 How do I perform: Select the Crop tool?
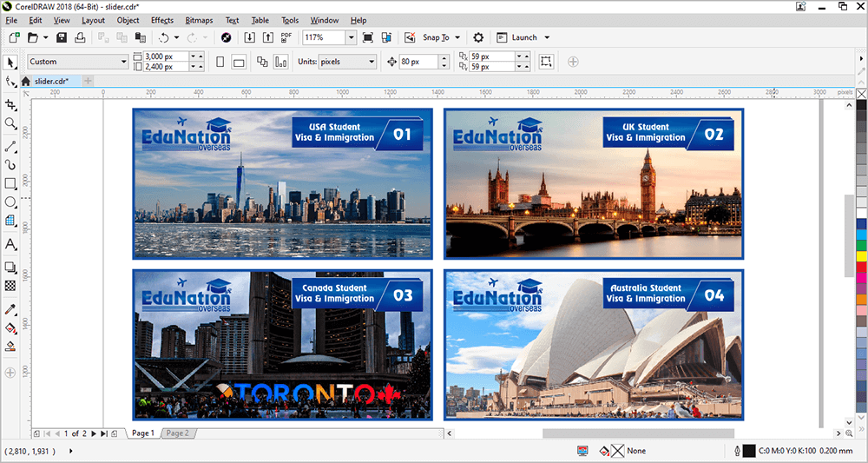[10, 105]
